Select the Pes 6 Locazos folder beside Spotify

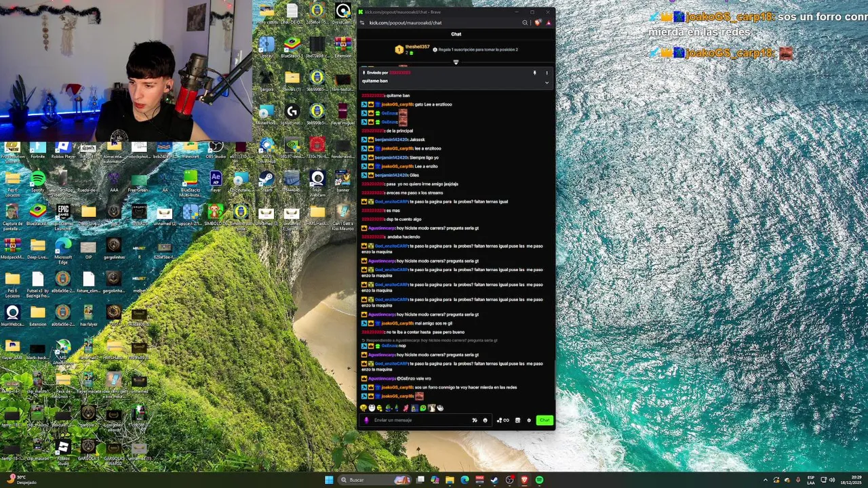(12, 182)
